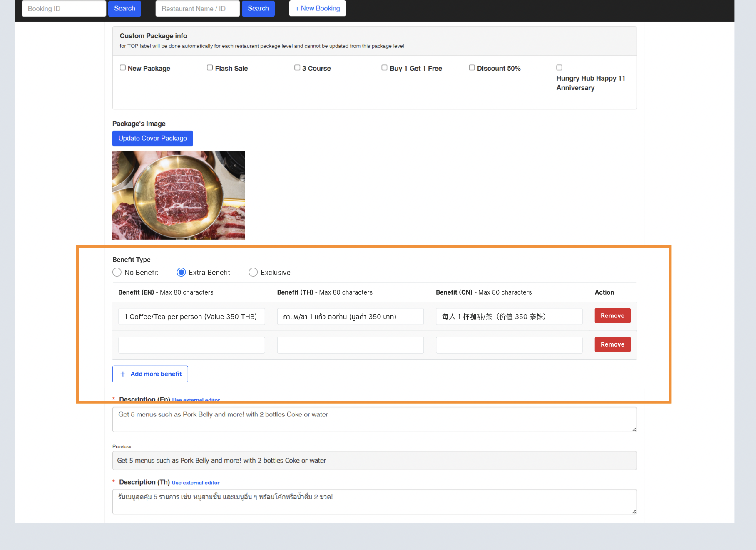Tick the Flash Sale checkbox
The height and width of the screenshot is (550, 756).
pyautogui.click(x=210, y=68)
